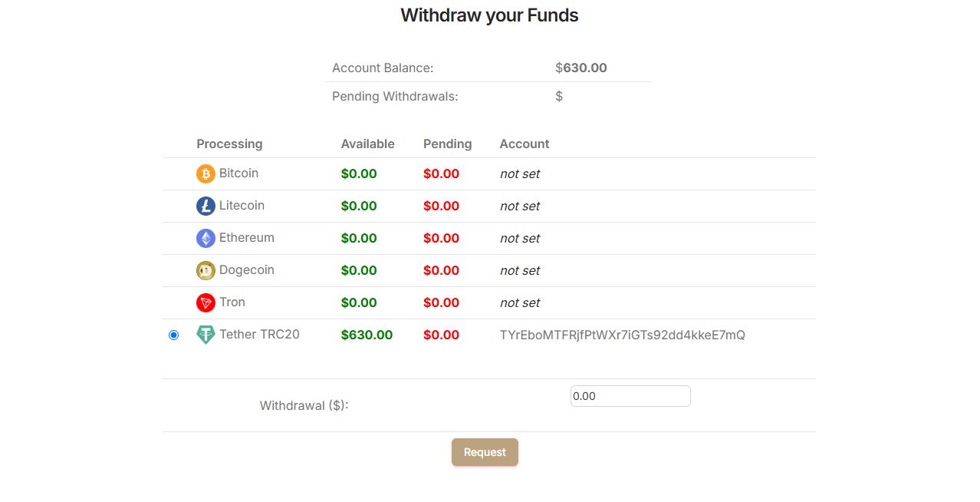
Task: Click the 'Withdraw your Funds' heading
Action: (489, 15)
